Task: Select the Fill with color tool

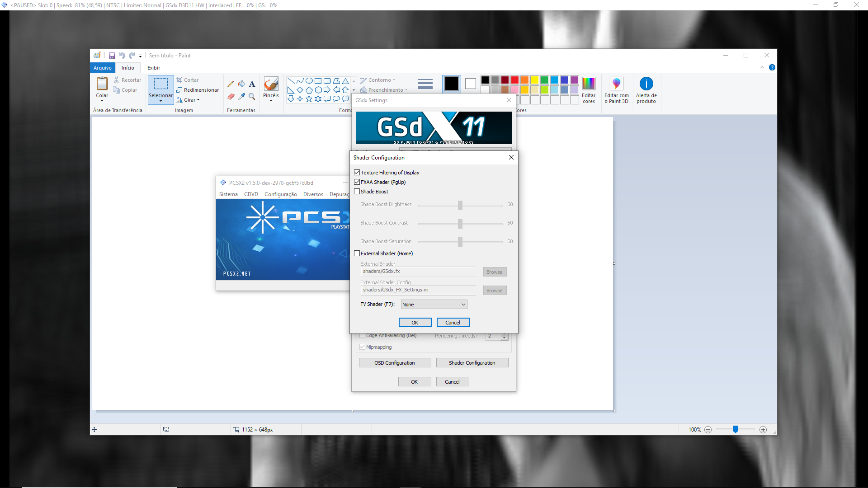Action: [x=241, y=84]
